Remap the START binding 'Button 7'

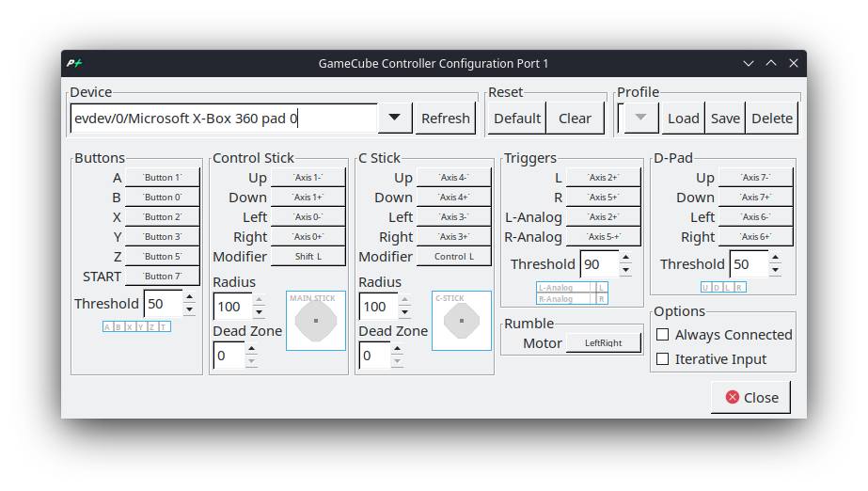pos(162,277)
